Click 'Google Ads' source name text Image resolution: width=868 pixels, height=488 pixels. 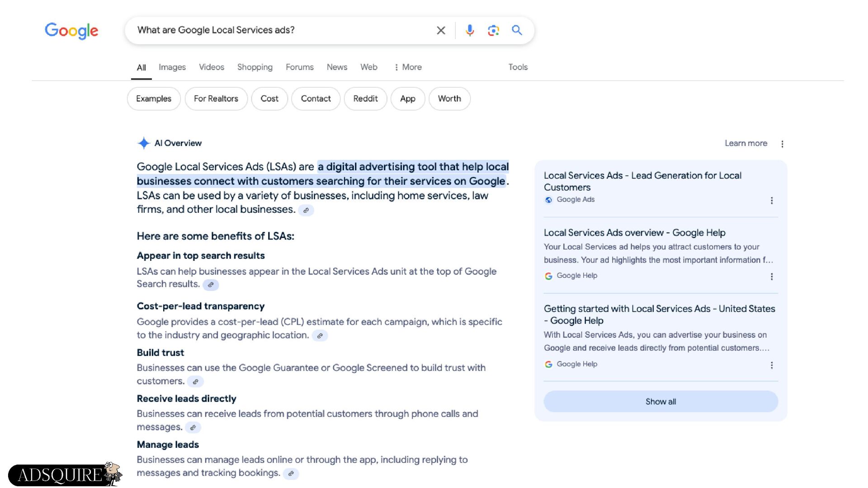(x=576, y=200)
